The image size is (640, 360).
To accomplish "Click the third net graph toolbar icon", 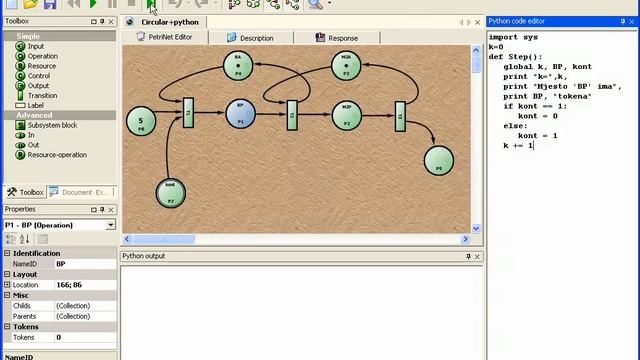I will tap(273, 4).
